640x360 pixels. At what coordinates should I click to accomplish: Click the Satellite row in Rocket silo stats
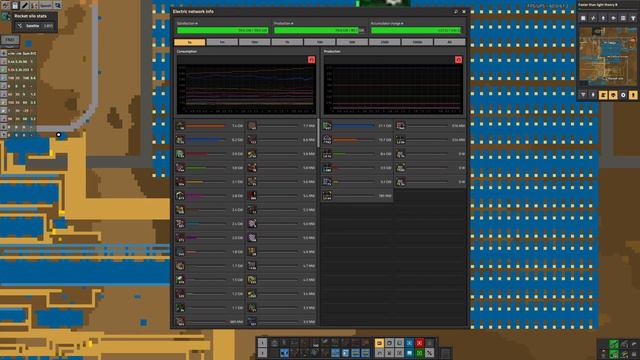[x=35, y=26]
